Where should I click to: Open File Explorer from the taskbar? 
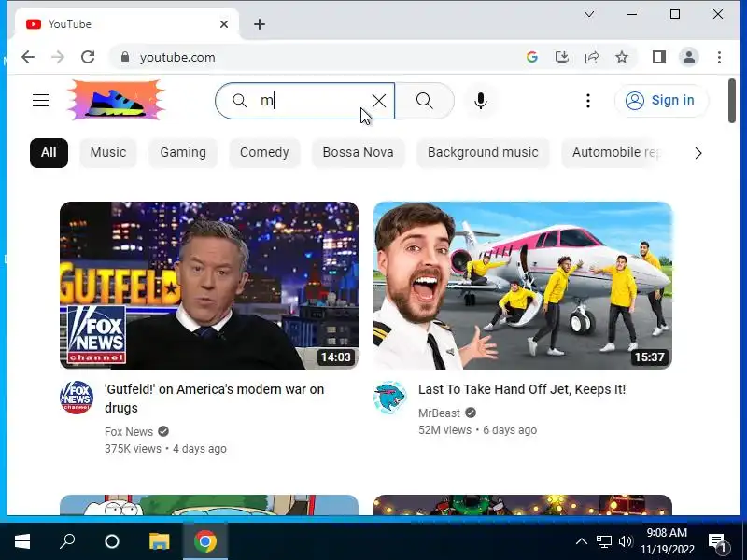[159, 541]
